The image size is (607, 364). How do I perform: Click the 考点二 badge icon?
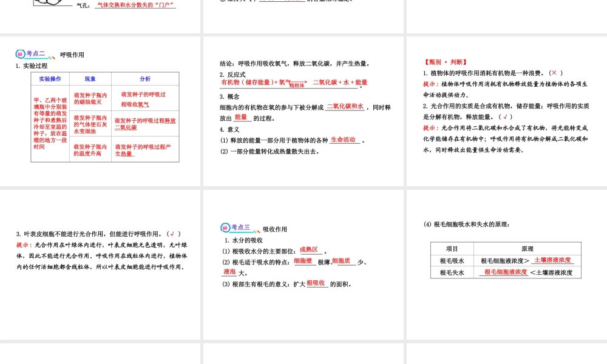[x=20, y=54]
